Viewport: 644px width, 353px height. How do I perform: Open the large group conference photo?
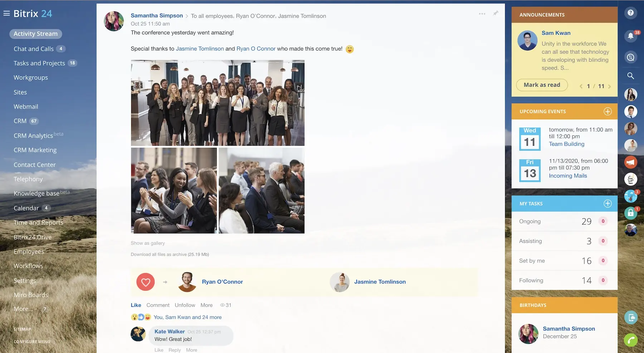point(218,103)
